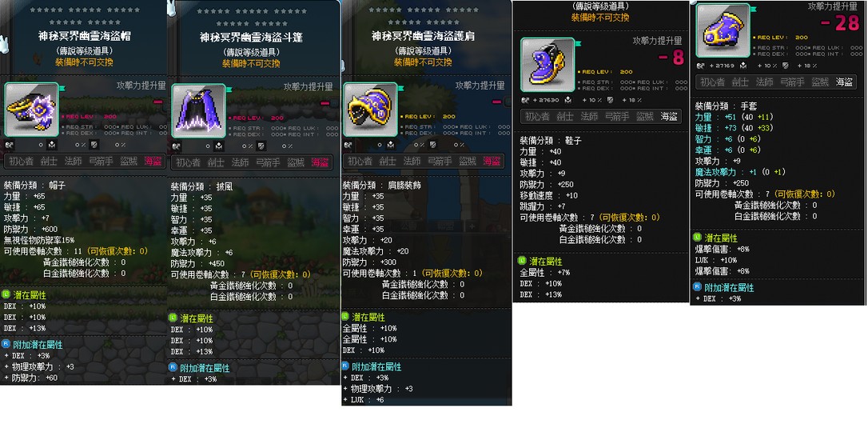Click the red -8 attack value

[671, 58]
